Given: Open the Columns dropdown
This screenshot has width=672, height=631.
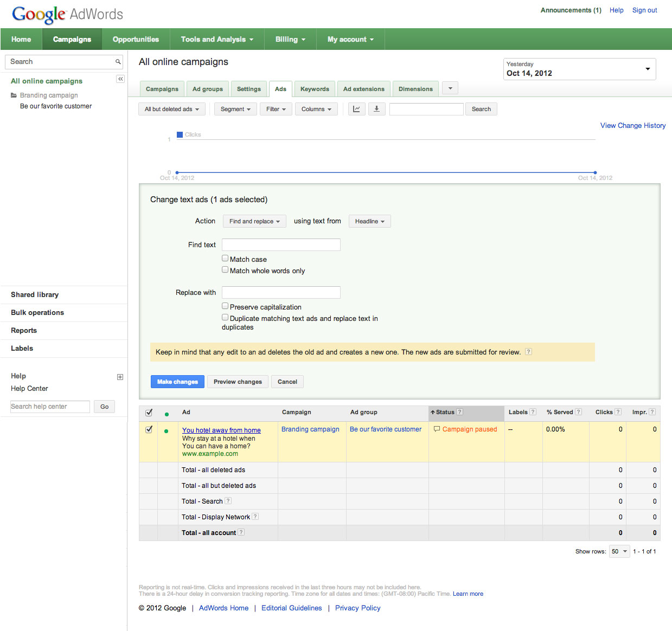Looking at the screenshot, I should click(x=316, y=109).
